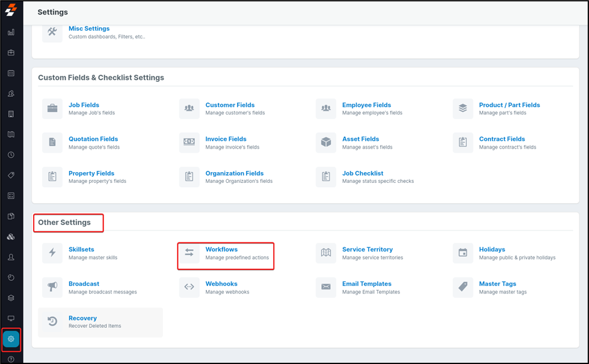The width and height of the screenshot is (589, 364).
Task: Select the calendar icon in the left sidebar
Action: (10, 73)
